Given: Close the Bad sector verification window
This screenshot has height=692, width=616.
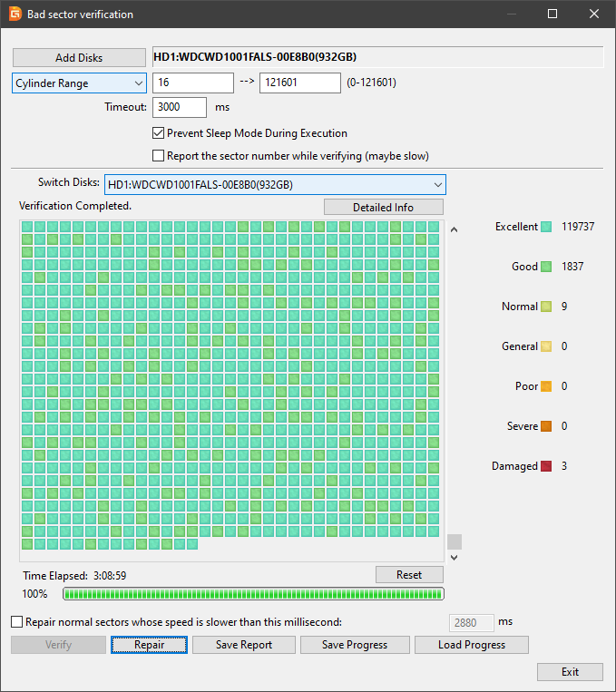Looking at the screenshot, I should [594, 14].
